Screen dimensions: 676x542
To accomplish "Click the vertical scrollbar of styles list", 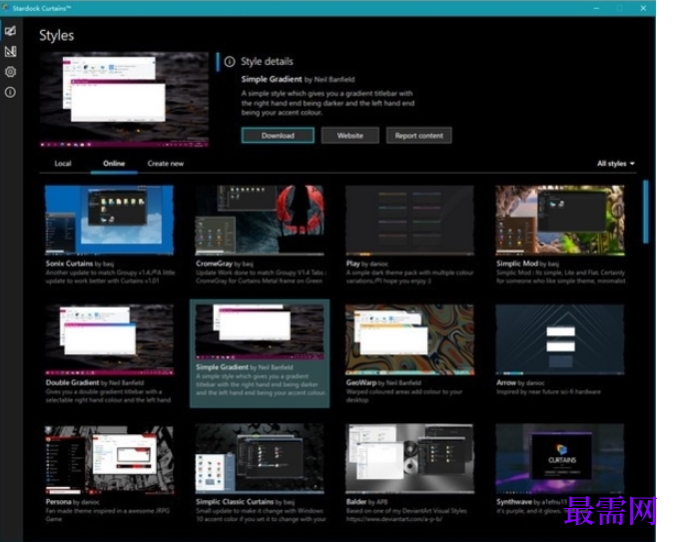I will point(645,212).
